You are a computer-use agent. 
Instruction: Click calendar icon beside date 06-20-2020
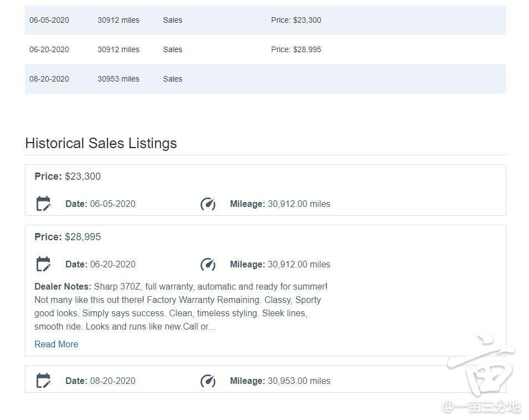tap(43, 264)
